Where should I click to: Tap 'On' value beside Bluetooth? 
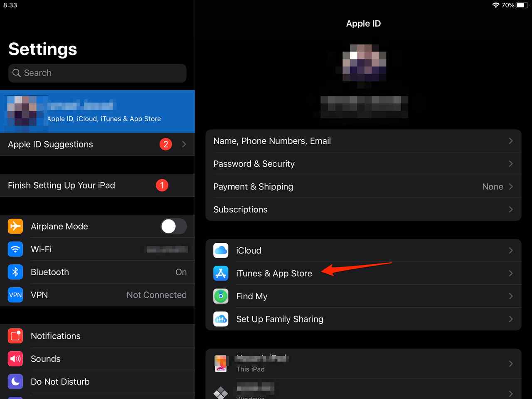pyautogui.click(x=181, y=272)
